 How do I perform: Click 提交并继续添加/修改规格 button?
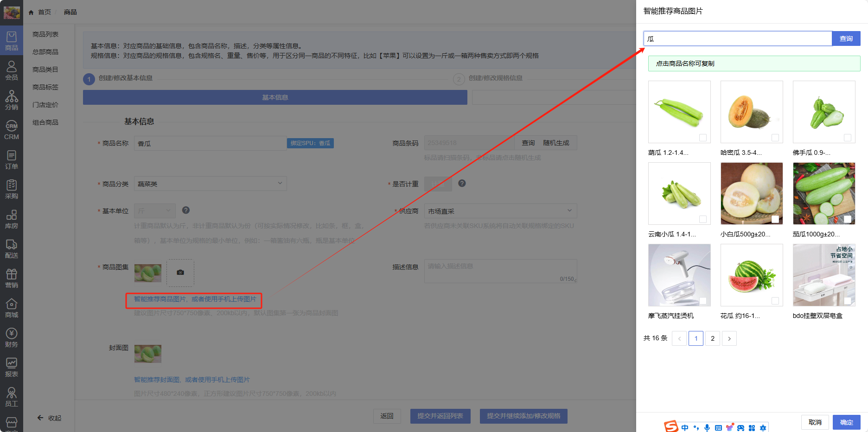point(523,416)
